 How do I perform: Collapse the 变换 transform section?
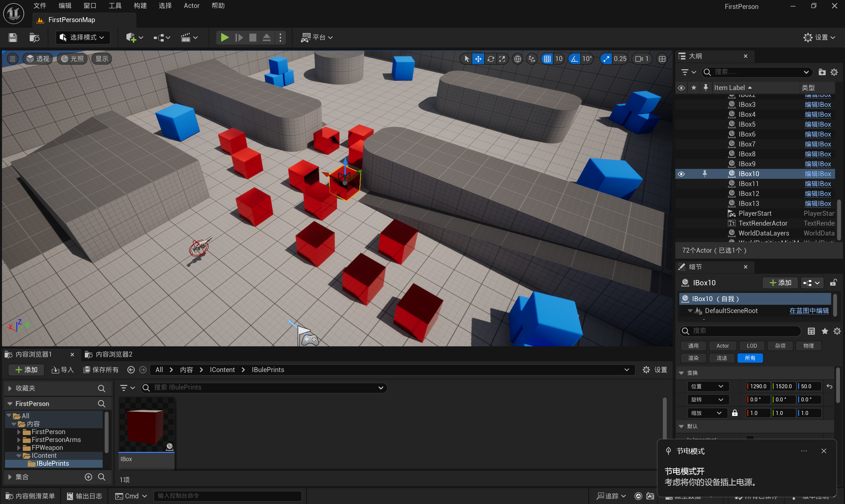(x=681, y=373)
